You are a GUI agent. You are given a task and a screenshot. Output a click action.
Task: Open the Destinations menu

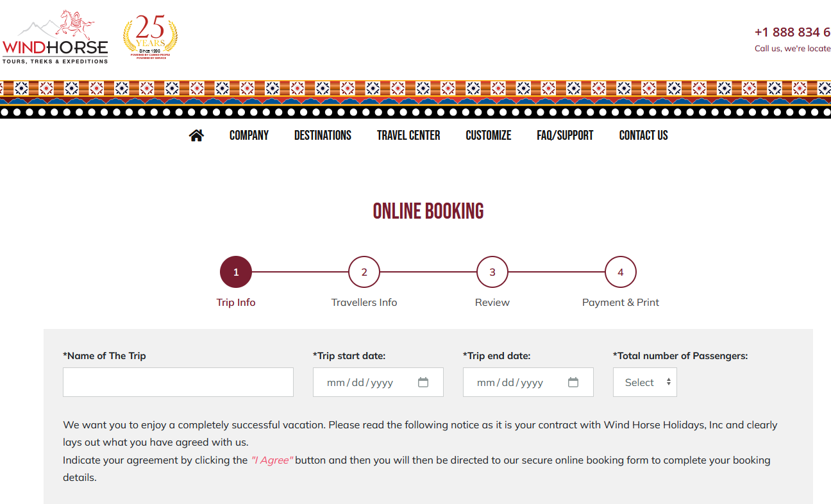(323, 135)
